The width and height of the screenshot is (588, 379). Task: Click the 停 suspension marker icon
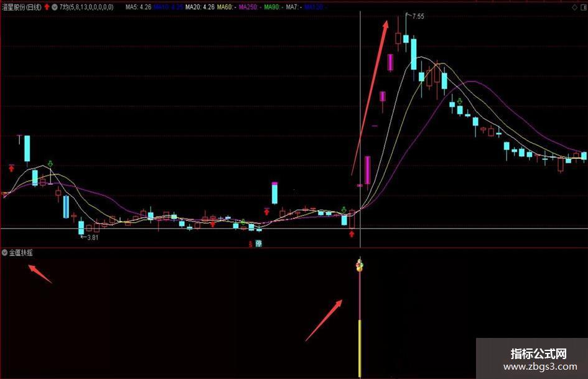click(258, 243)
